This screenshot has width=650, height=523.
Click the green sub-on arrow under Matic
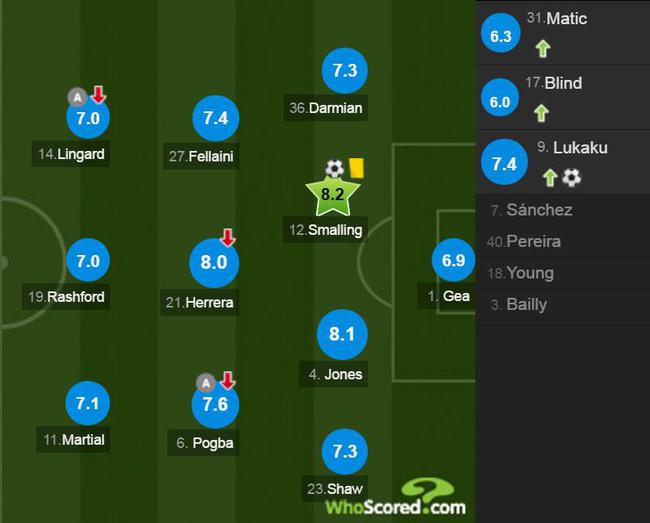[x=543, y=48]
